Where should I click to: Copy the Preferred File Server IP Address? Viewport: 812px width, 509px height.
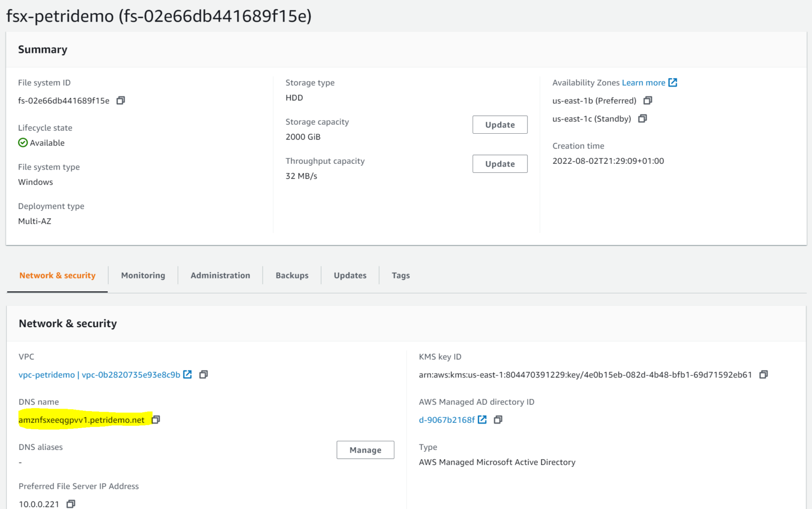[71, 504]
